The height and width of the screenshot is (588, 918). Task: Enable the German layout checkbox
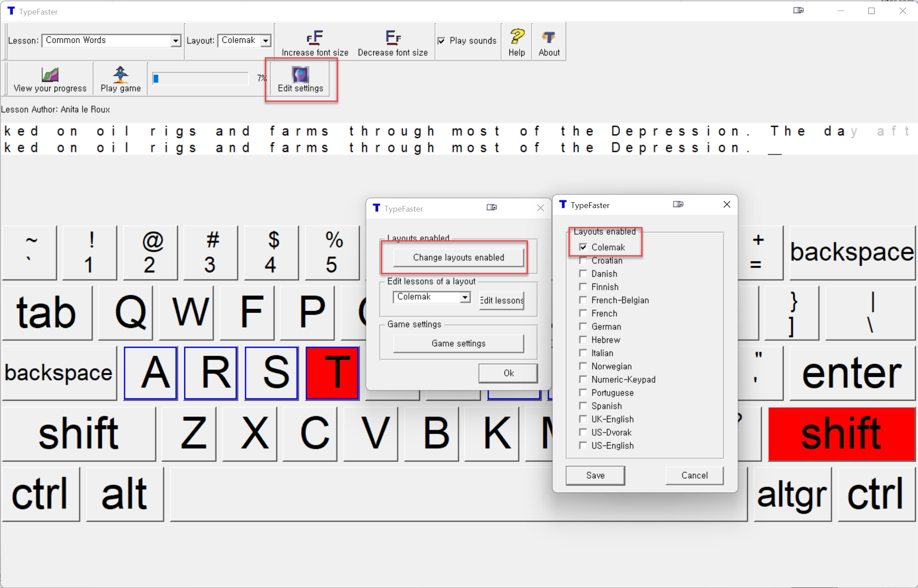pyautogui.click(x=583, y=327)
